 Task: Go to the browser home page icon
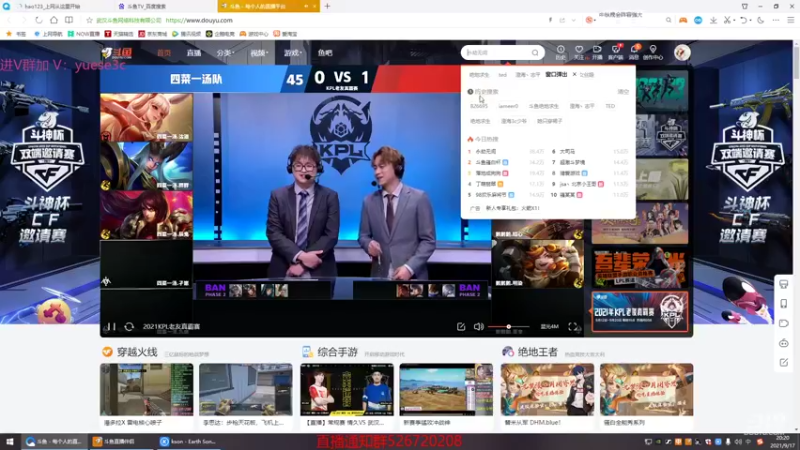(54, 20)
